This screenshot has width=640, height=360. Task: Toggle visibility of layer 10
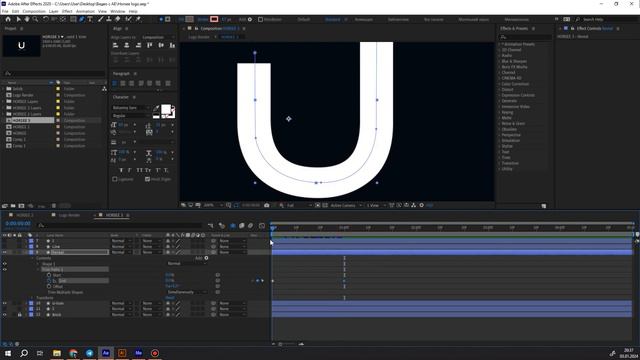(x=5, y=303)
